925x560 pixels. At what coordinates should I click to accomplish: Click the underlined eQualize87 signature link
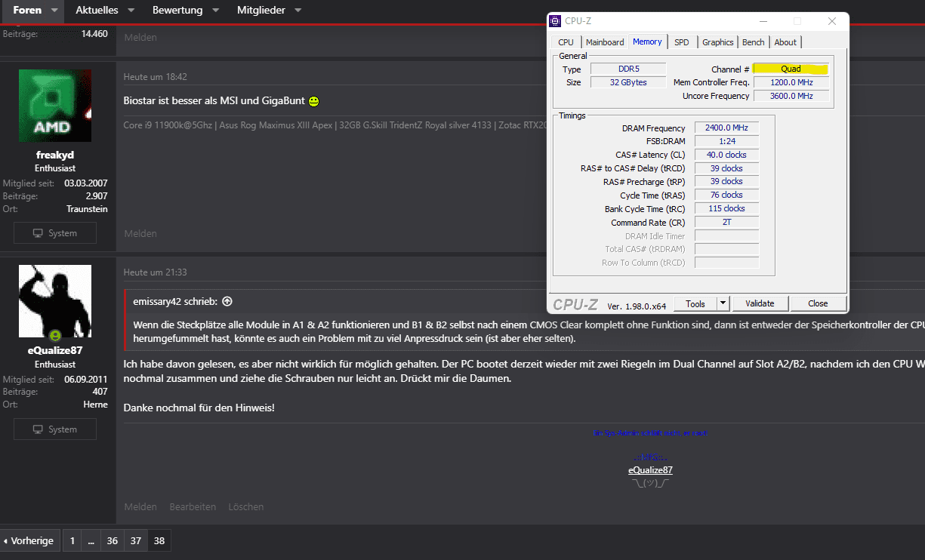tap(650, 470)
